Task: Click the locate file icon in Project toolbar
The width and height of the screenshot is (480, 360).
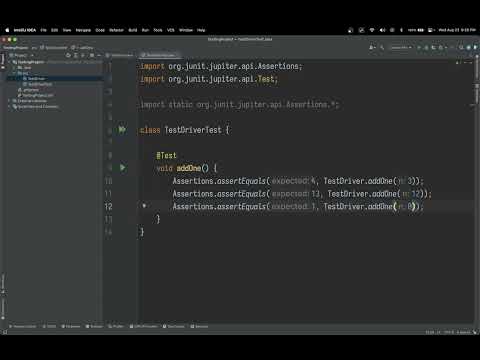Action: 68,55
